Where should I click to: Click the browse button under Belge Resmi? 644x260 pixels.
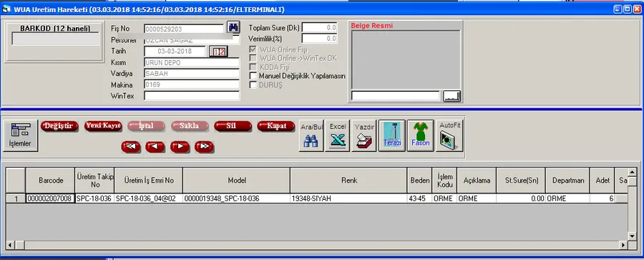pos(452,96)
